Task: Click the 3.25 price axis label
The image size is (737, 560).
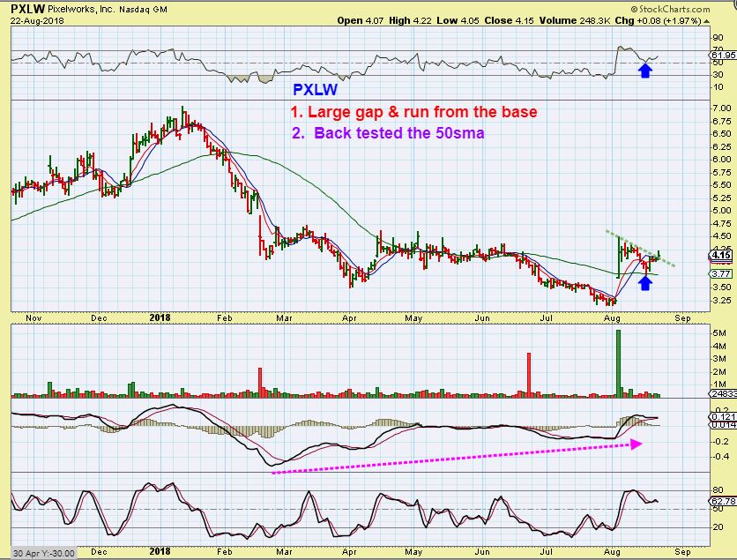Action: click(721, 300)
